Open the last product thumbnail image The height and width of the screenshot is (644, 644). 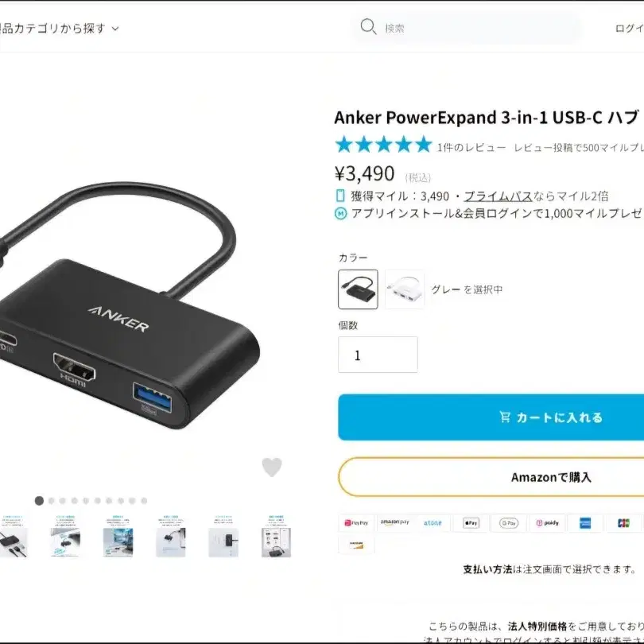276,537
